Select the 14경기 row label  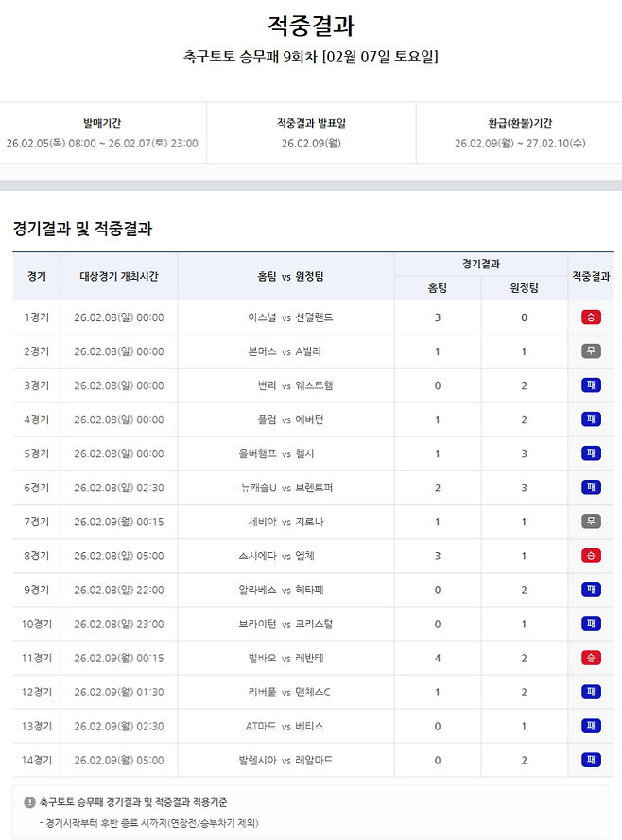click(x=37, y=760)
